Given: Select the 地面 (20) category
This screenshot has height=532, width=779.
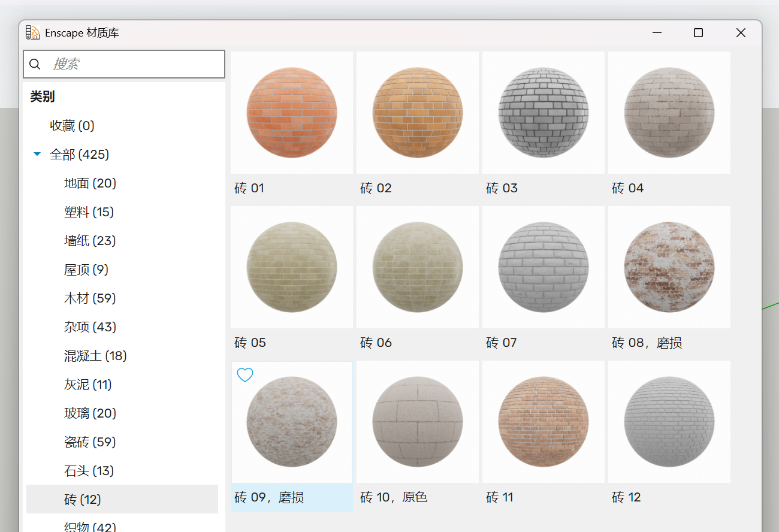Looking at the screenshot, I should pos(90,183).
